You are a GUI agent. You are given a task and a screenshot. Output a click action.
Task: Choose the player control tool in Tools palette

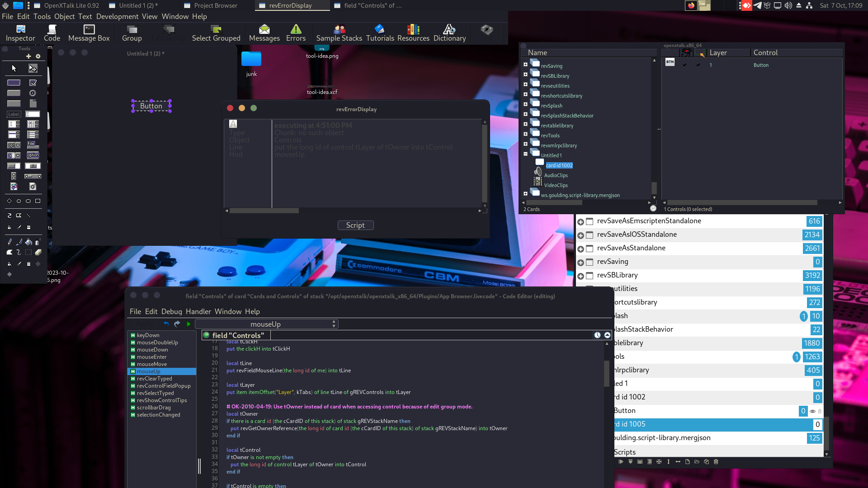[x=33, y=187]
